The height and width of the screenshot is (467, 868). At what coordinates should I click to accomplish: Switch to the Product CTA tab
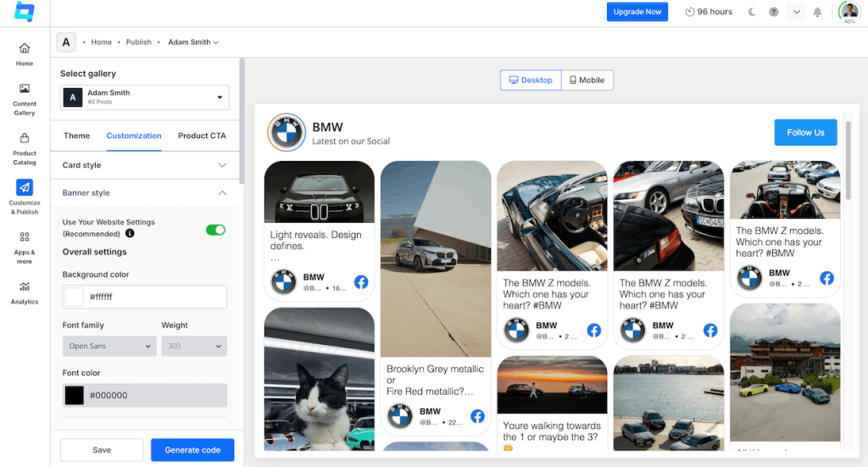coord(202,136)
